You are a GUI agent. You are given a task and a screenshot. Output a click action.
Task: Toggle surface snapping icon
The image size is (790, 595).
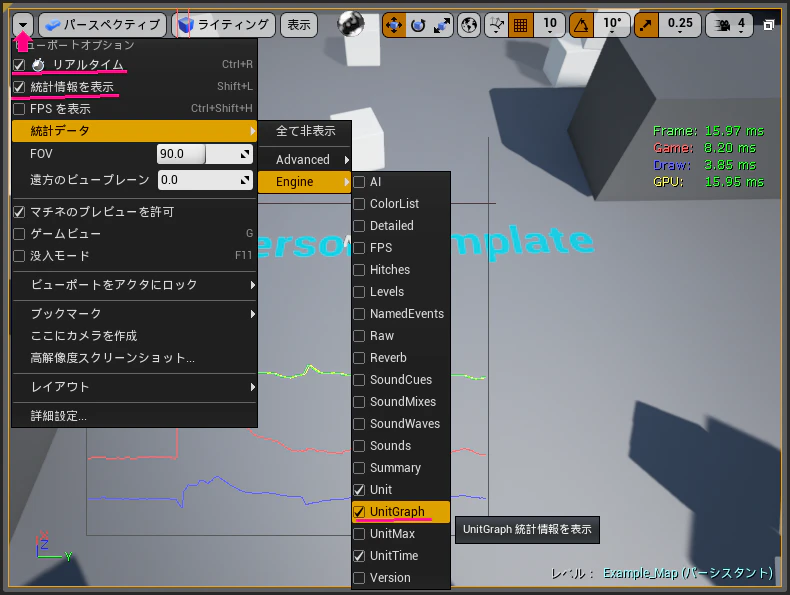(496, 24)
